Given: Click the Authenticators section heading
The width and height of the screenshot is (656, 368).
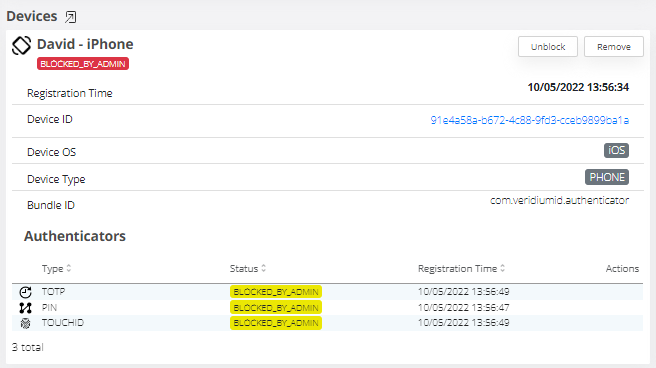Looking at the screenshot, I should [x=75, y=236].
